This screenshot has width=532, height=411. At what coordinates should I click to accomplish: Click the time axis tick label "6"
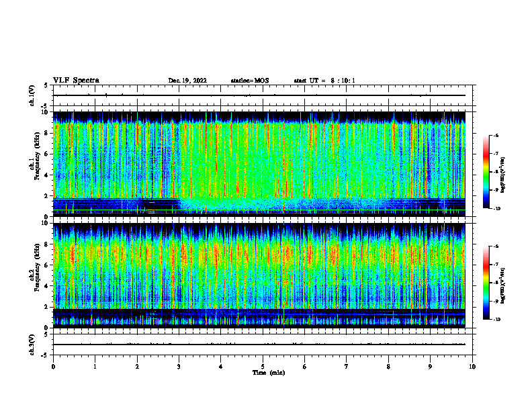[x=305, y=367]
